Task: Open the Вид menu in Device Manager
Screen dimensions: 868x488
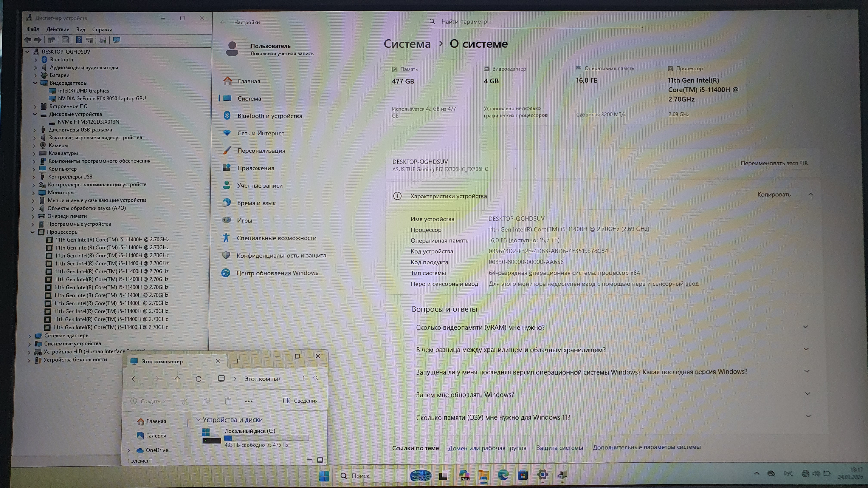Action: pos(81,29)
